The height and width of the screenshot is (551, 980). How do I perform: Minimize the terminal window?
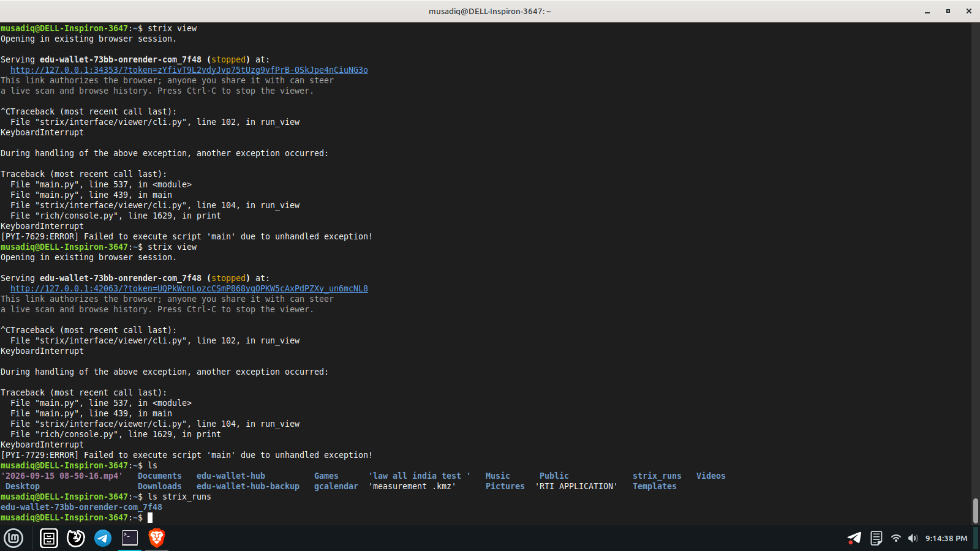point(927,11)
